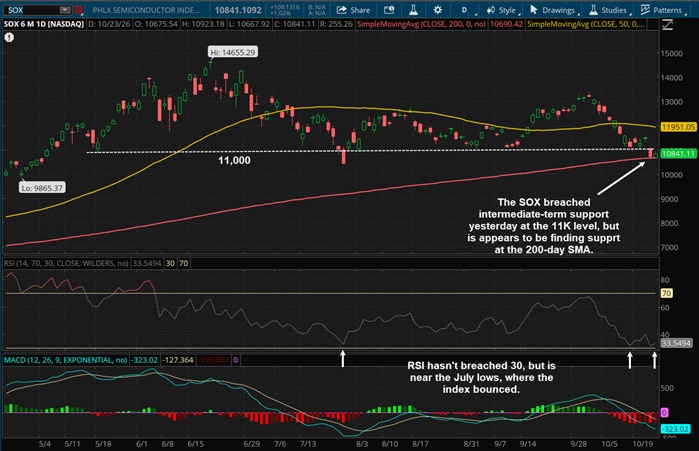This screenshot has height=451, width=699.
Task: Click the +109.1316 net change value
Action: pyautogui.click(x=285, y=7)
